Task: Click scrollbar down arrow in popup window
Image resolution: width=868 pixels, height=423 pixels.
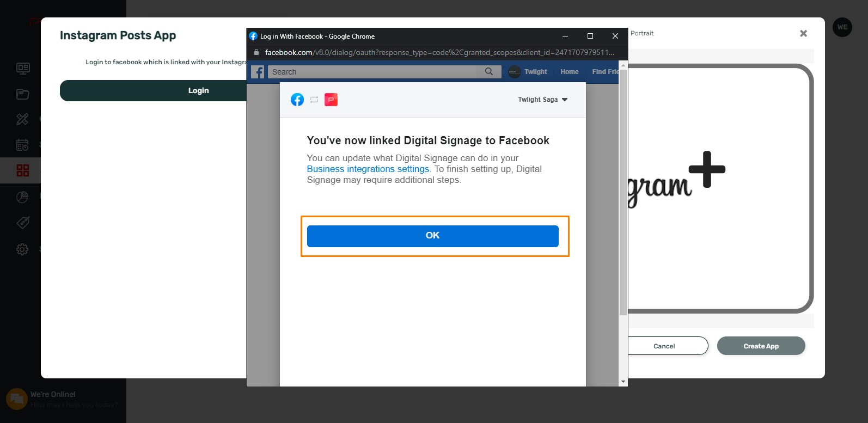Action: pos(624,382)
